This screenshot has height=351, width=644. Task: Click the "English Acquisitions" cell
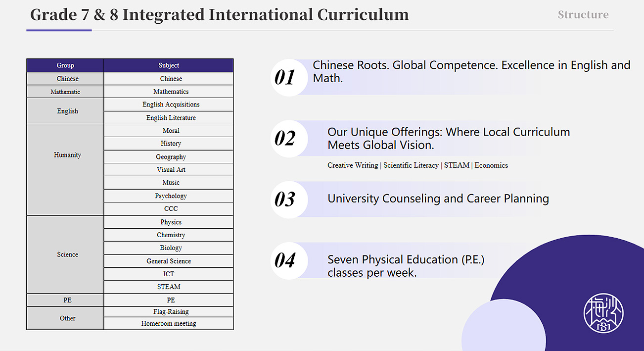[169, 104]
